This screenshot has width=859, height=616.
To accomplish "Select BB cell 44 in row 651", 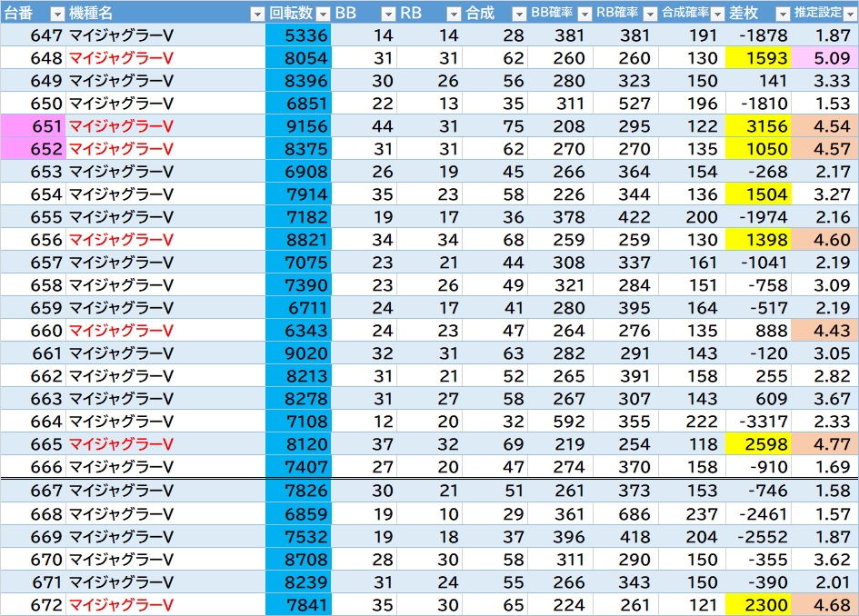I will (365, 126).
